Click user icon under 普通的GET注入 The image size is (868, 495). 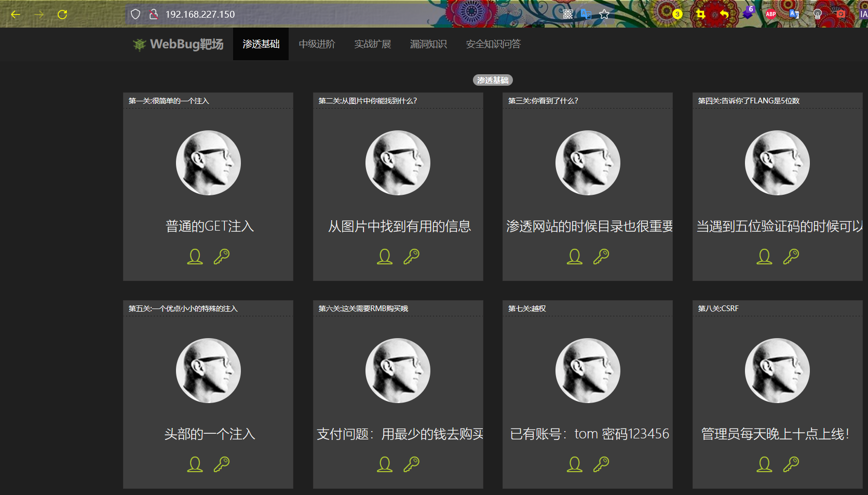pos(195,257)
